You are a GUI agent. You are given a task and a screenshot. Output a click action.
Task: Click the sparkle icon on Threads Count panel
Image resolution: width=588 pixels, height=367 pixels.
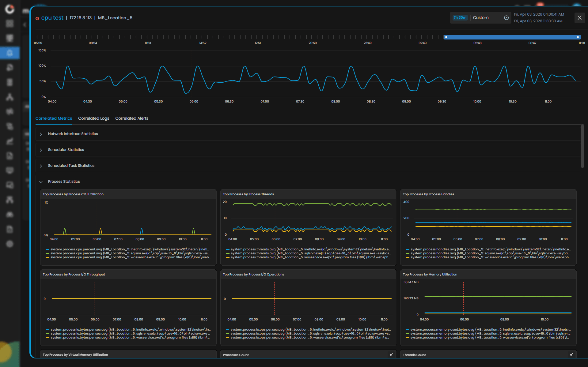click(x=571, y=354)
